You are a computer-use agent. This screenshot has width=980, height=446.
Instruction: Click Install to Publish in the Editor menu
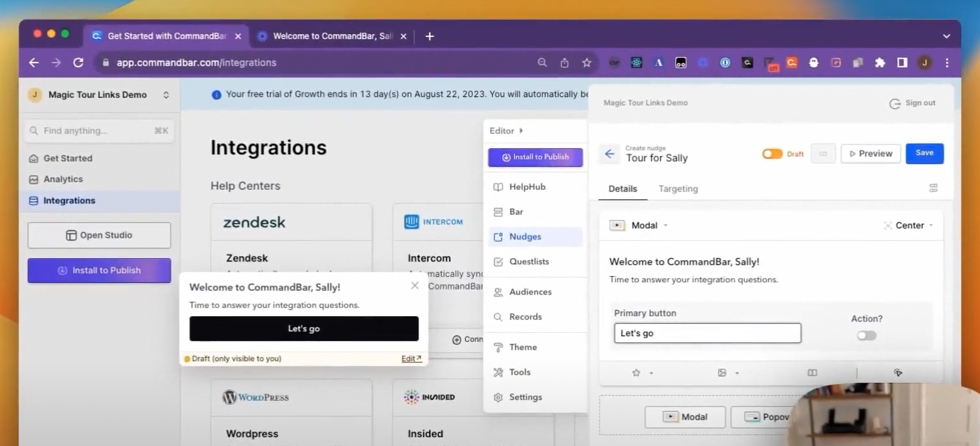pyautogui.click(x=535, y=157)
